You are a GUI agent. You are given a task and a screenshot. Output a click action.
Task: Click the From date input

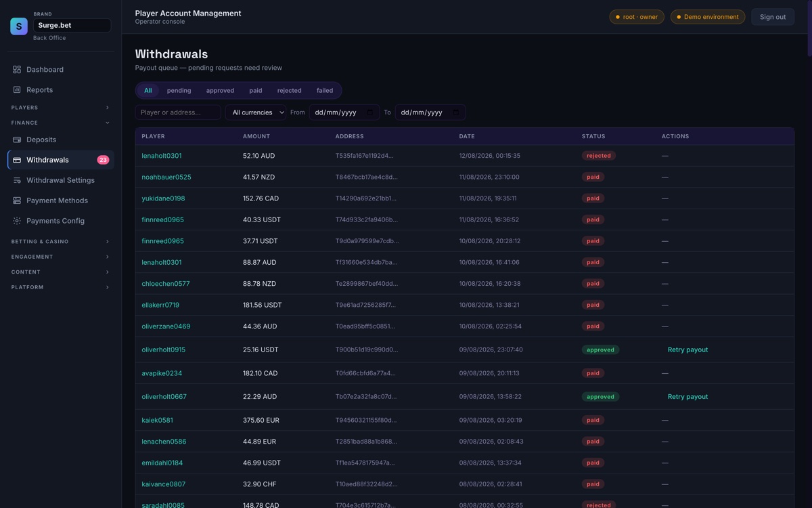tap(344, 112)
